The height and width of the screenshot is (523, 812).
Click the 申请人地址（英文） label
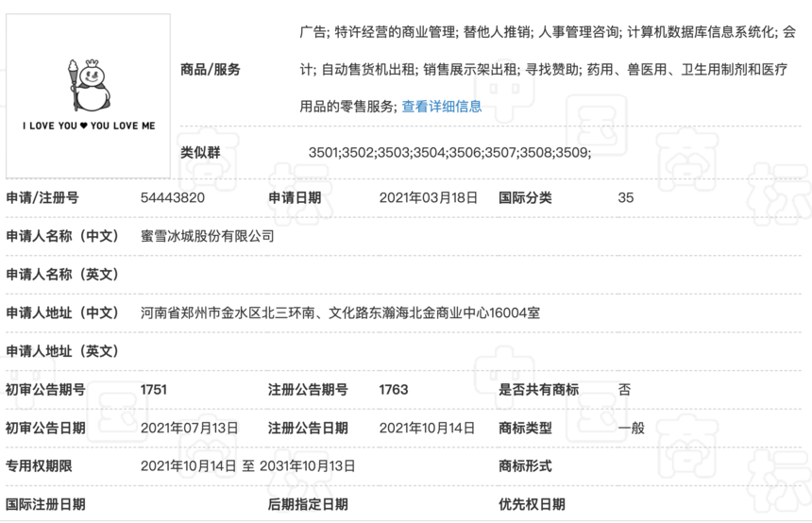tap(62, 351)
